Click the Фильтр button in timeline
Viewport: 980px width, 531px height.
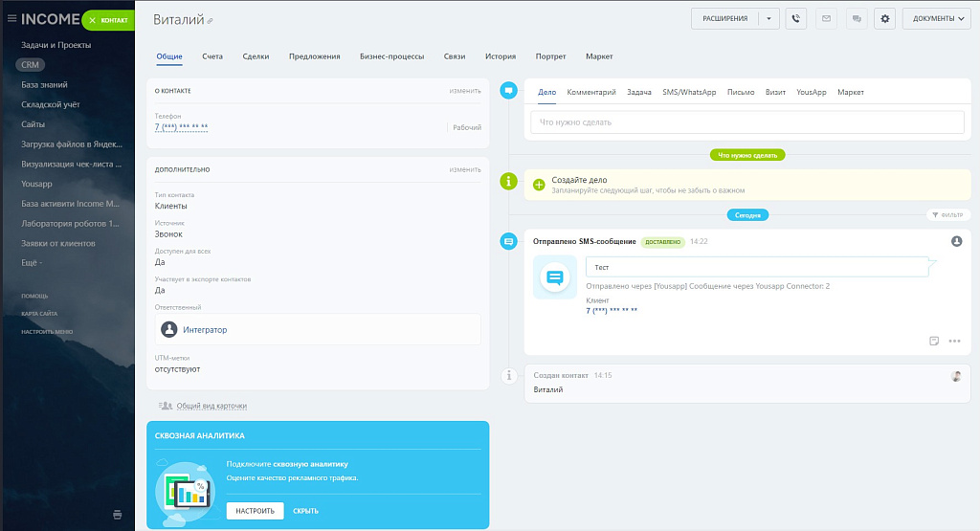coord(948,215)
